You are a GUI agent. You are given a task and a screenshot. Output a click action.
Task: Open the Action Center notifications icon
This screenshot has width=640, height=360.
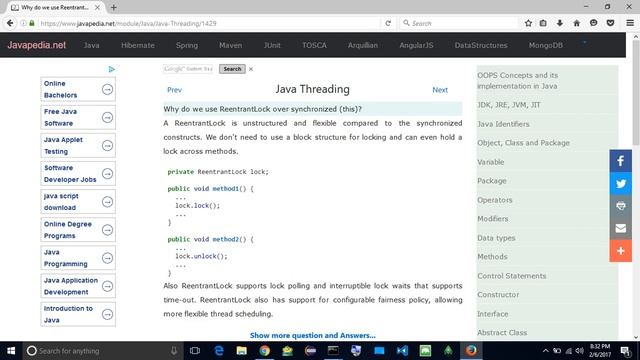pyautogui.click(x=625, y=351)
